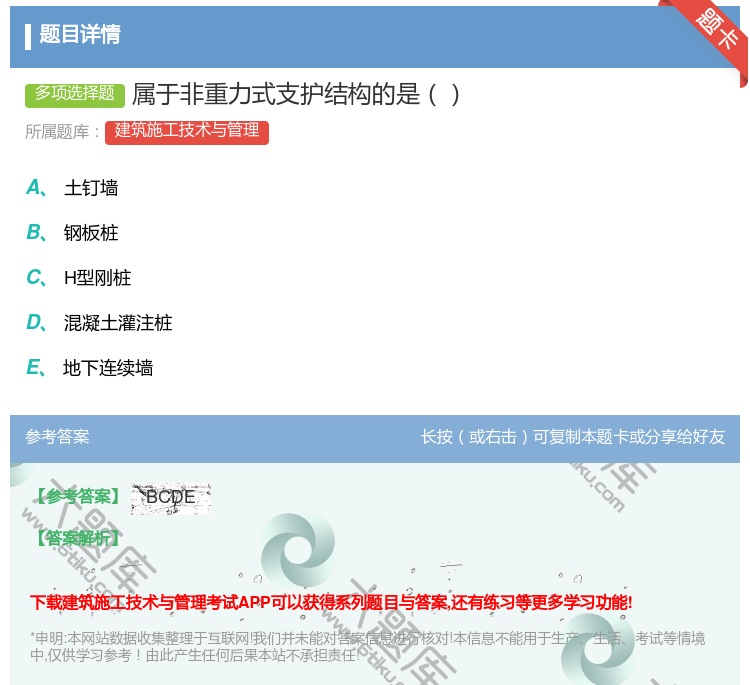The height and width of the screenshot is (685, 750).
Task: Select option B 钢板桩
Action: pyautogui.click(x=72, y=233)
